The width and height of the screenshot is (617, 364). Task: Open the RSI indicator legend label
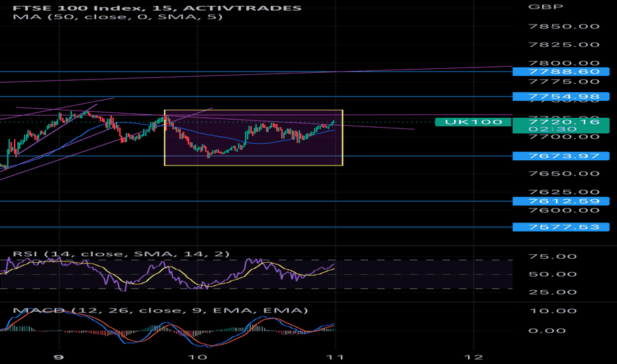pos(121,254)
